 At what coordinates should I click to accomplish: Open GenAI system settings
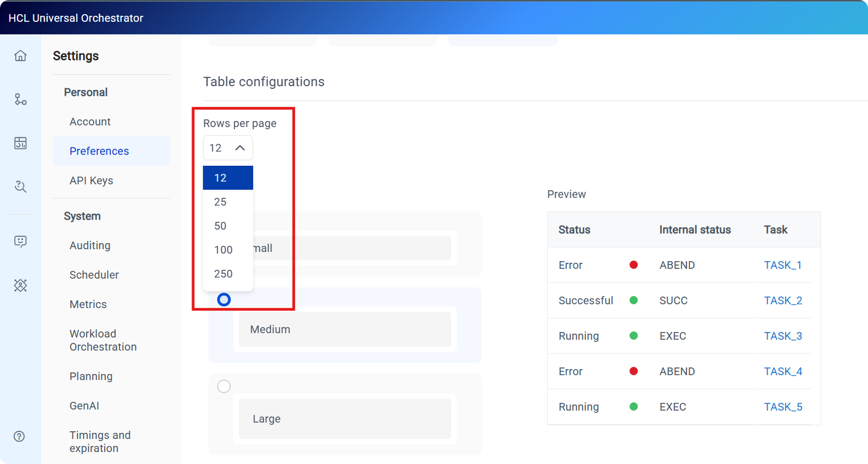tap(111, 406)
